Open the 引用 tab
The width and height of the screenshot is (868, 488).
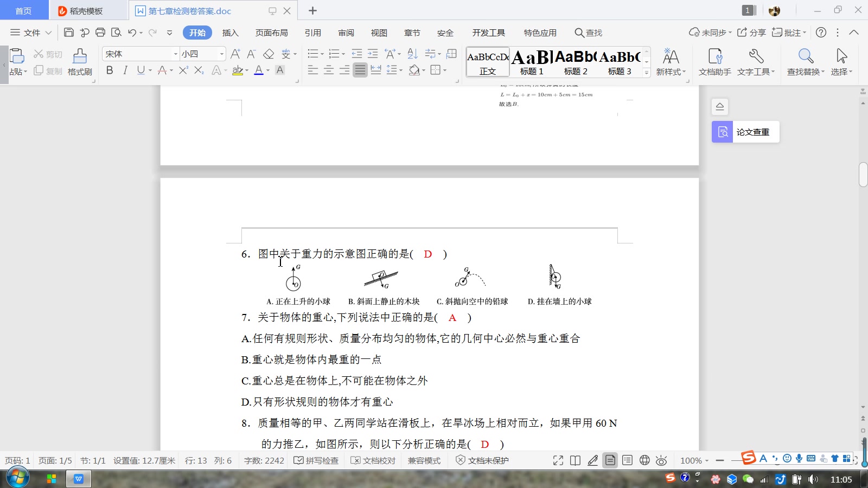(312, 33)
